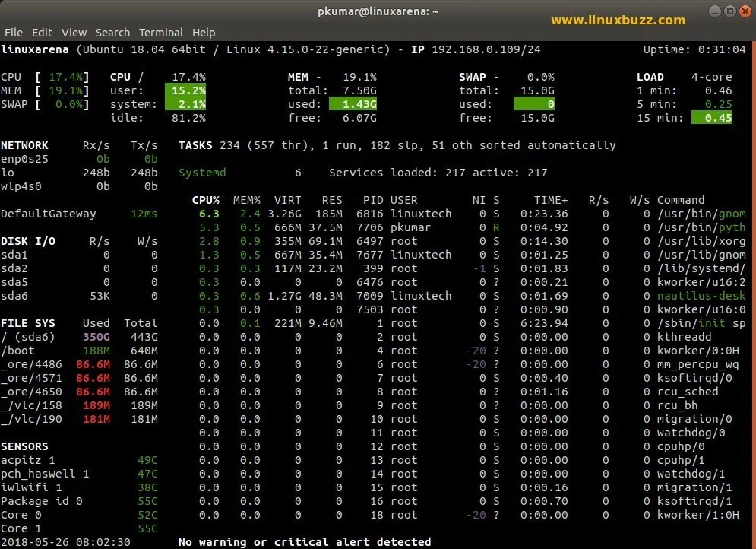This screenshot has width=756, height=549.
Task: Click No warning or critical alert message
Action: pos(305,542)
